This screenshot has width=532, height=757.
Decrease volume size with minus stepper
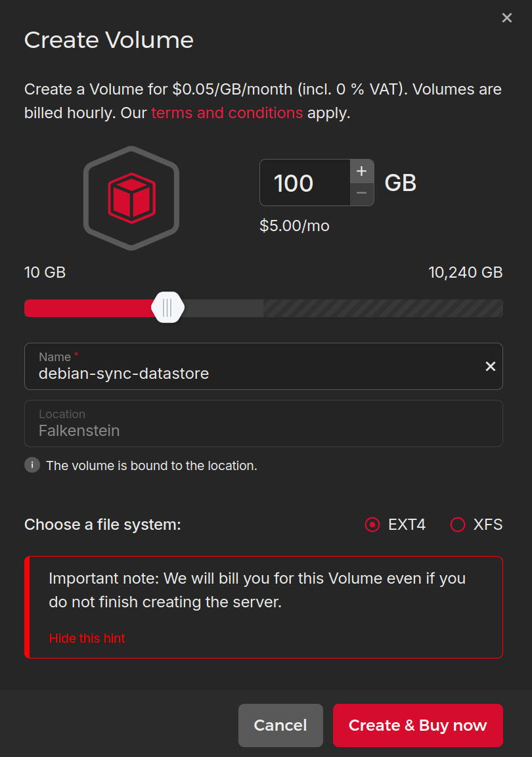(361, 194)
